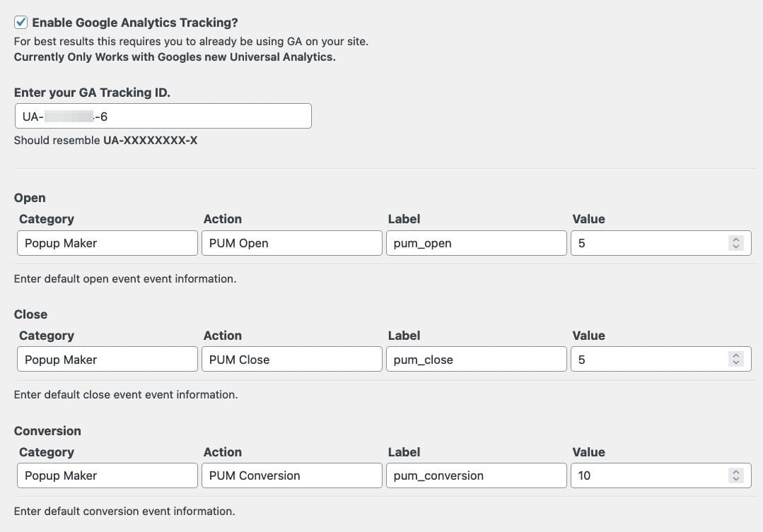Screen dimensions: 763x532
Task: Select the pum_open label field
Action: pos(476,242)
